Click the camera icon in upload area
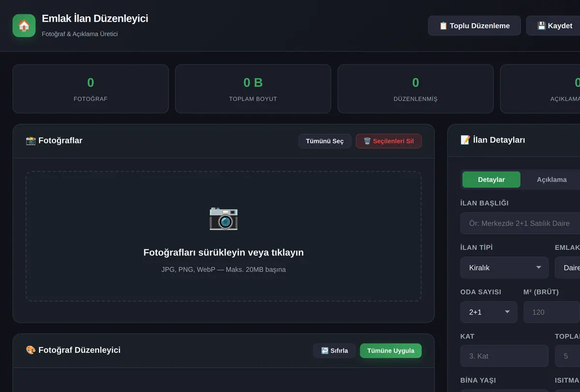580x392 pixels. point(223,218)
